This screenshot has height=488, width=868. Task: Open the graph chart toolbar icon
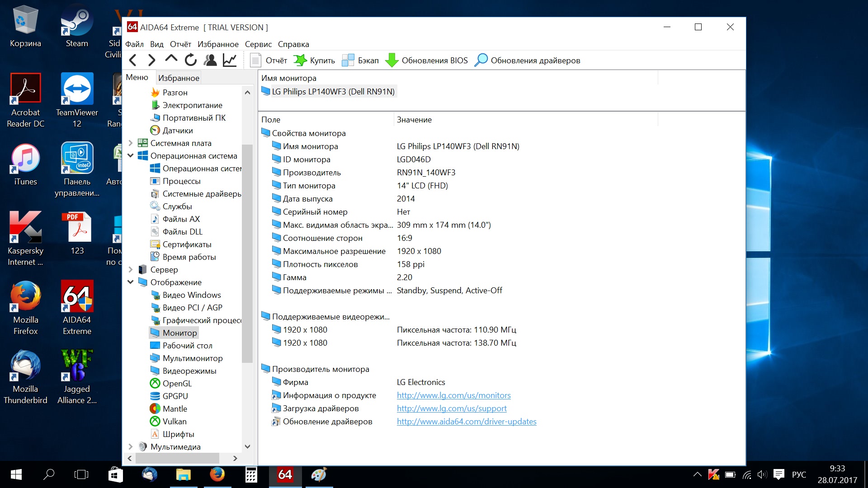coord(230,60)
